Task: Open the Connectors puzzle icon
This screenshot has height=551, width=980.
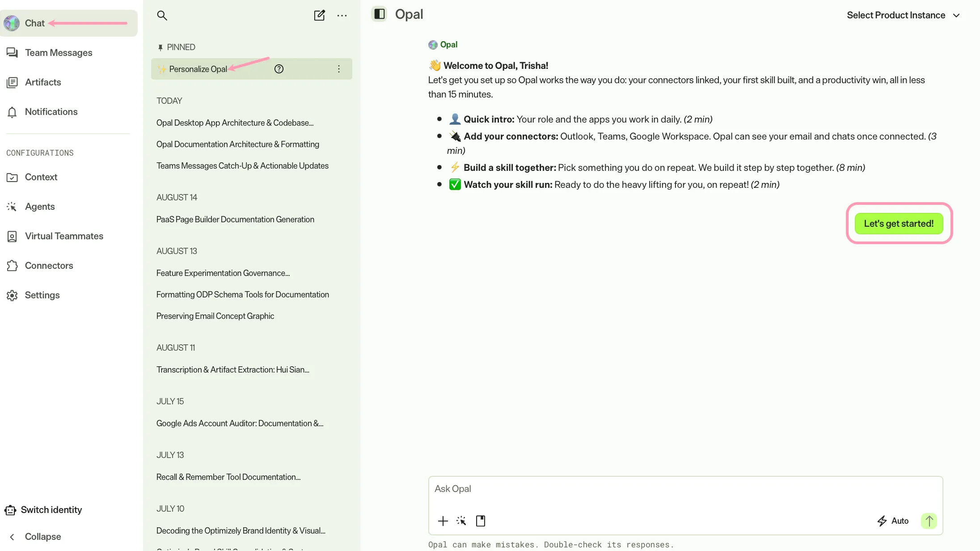Action: (12, 266)
